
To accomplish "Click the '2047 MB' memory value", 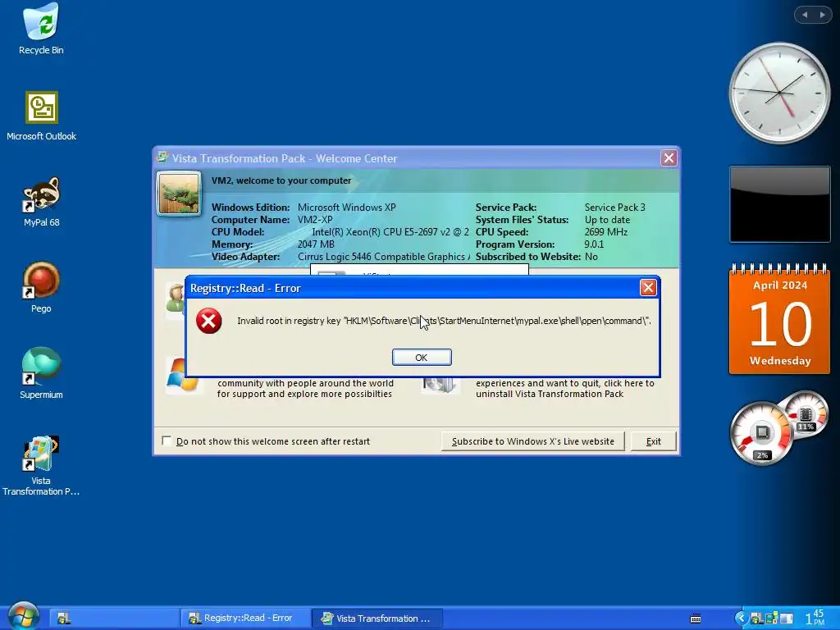I will (316, 244).
